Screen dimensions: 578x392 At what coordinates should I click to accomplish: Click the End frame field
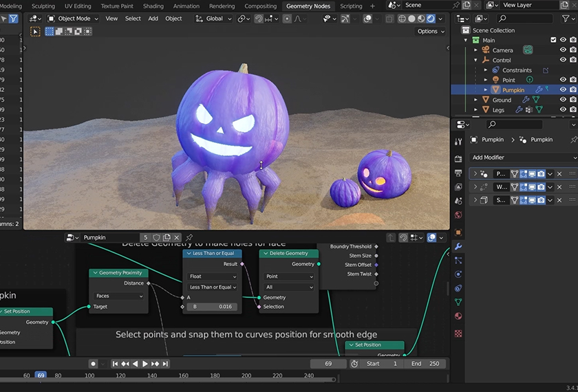click(x=426, y=364)
